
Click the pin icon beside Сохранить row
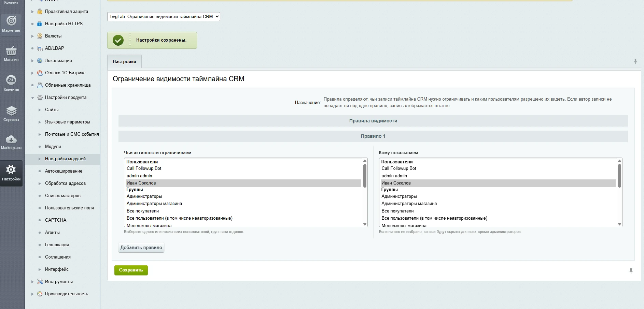pos(631,271)
